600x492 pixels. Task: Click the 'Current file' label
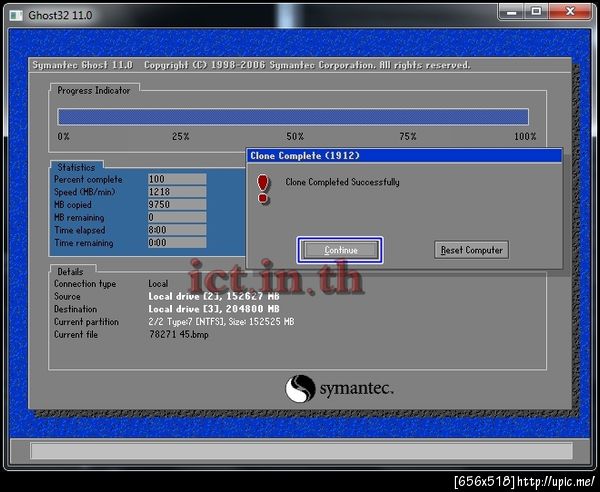(76, 335)
